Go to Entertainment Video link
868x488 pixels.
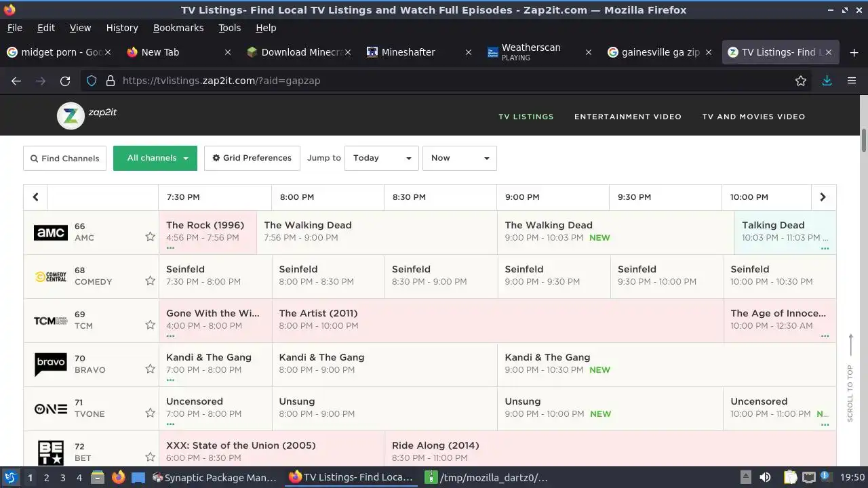[628, 117]
